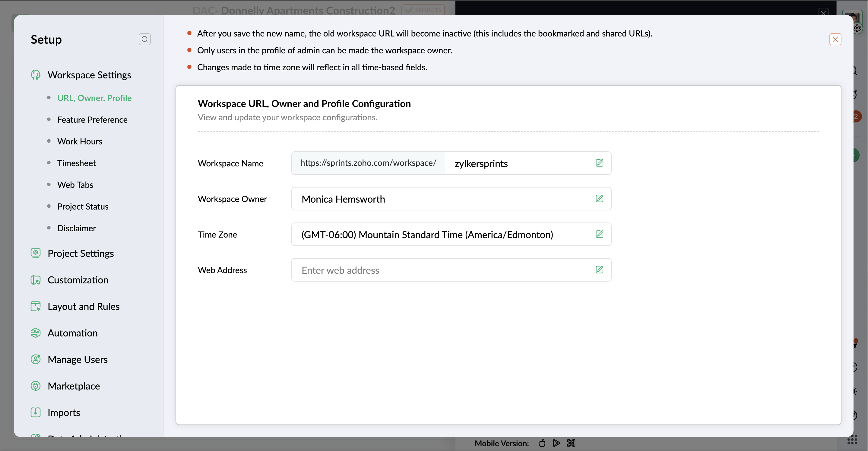Expand the Marketplace section
868x451 pixels.
tap(74, 386)
